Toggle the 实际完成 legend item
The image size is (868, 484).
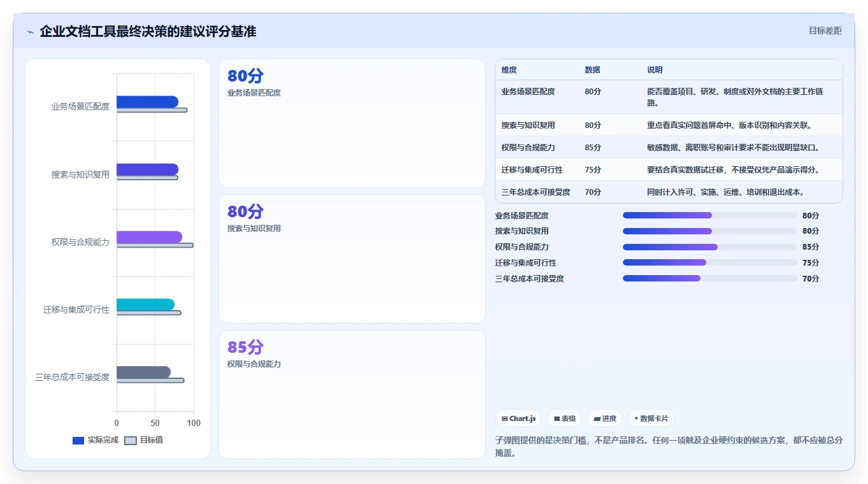click(96, 440)
